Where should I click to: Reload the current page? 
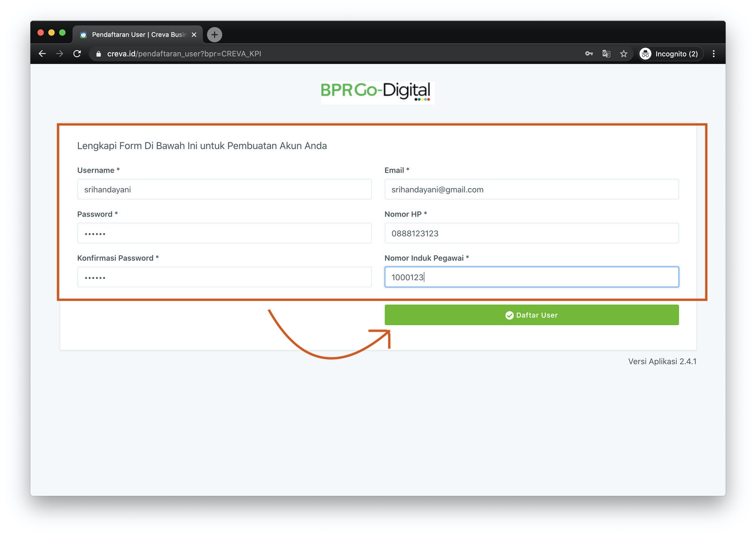click(77, 54)
